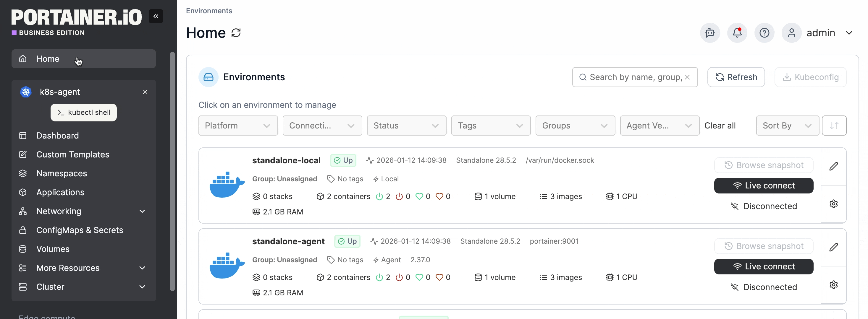Edit standalone-local with the pencil icon
Viewport: 868px width, 319px height.
[x=833, y=166]
